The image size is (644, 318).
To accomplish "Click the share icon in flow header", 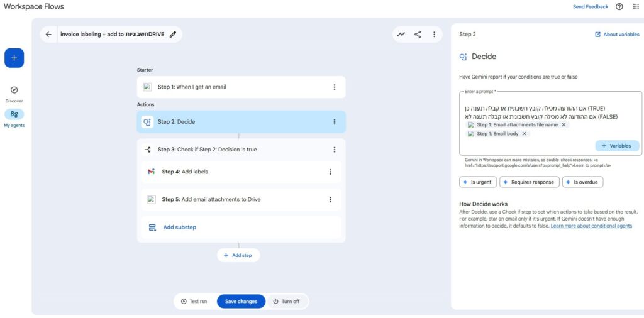I will click(418, 35).
